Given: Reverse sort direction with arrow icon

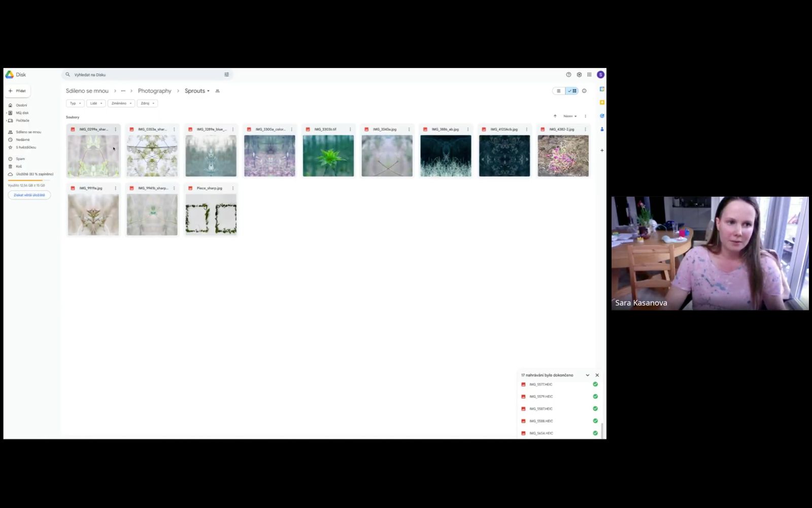Looking at the screenshot, I should point(555,116).
